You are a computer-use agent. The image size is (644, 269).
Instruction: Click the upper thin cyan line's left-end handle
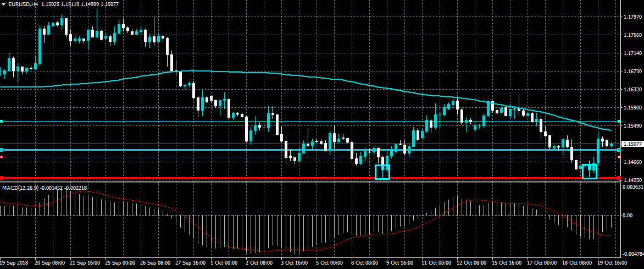click(x=1, y=122)
